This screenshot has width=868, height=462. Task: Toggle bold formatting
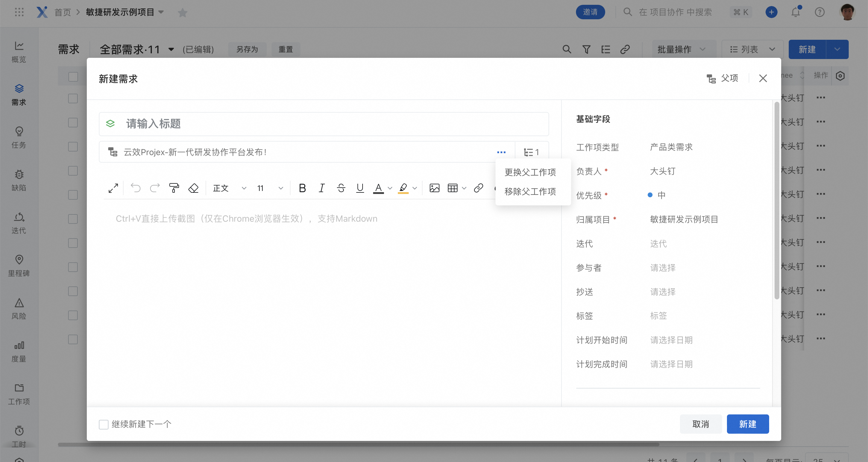[x=302, y=188]
